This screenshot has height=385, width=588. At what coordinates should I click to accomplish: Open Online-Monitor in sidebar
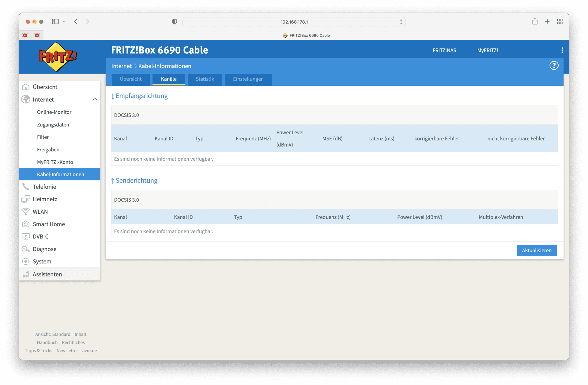(x=54, y=112)
